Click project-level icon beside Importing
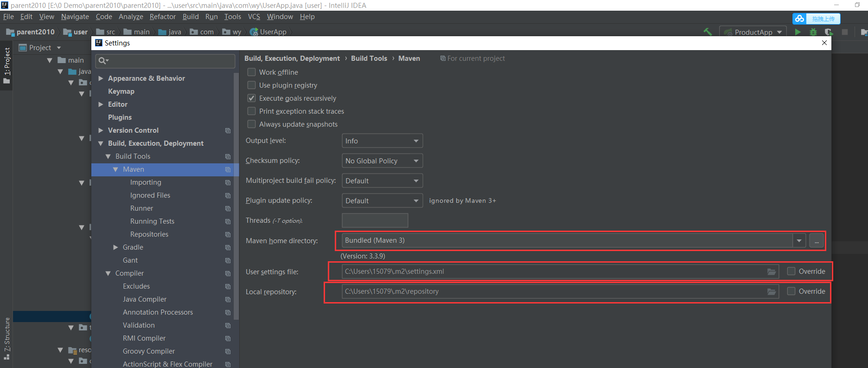Image resolution: width=868 pixels, height=368 pixels. 228,182
